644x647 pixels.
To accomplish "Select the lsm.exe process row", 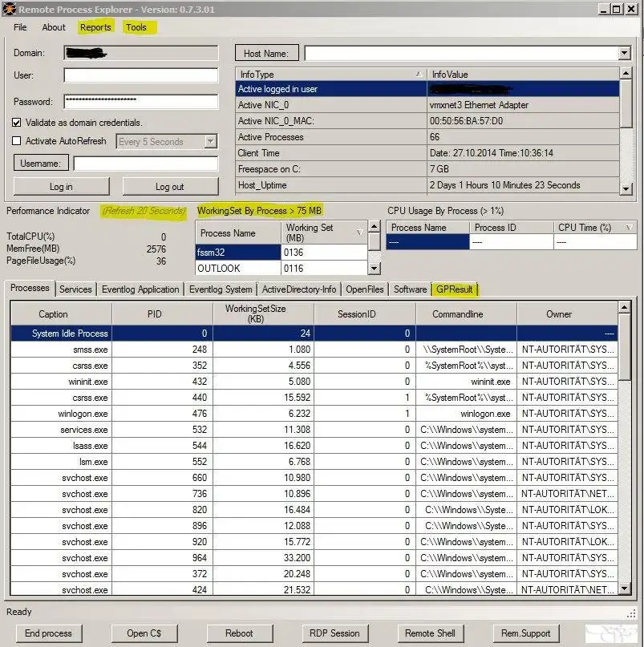I will click(x=314, y=462).
